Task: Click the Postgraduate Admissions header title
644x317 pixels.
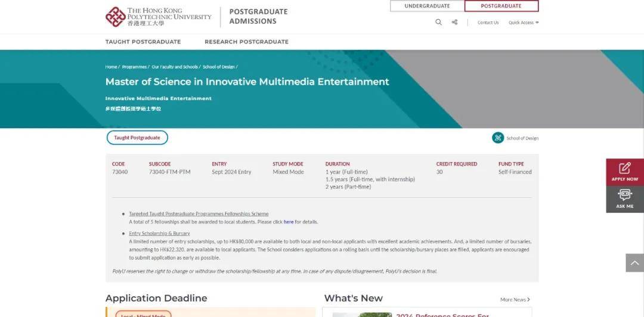Action: (258, 17)
